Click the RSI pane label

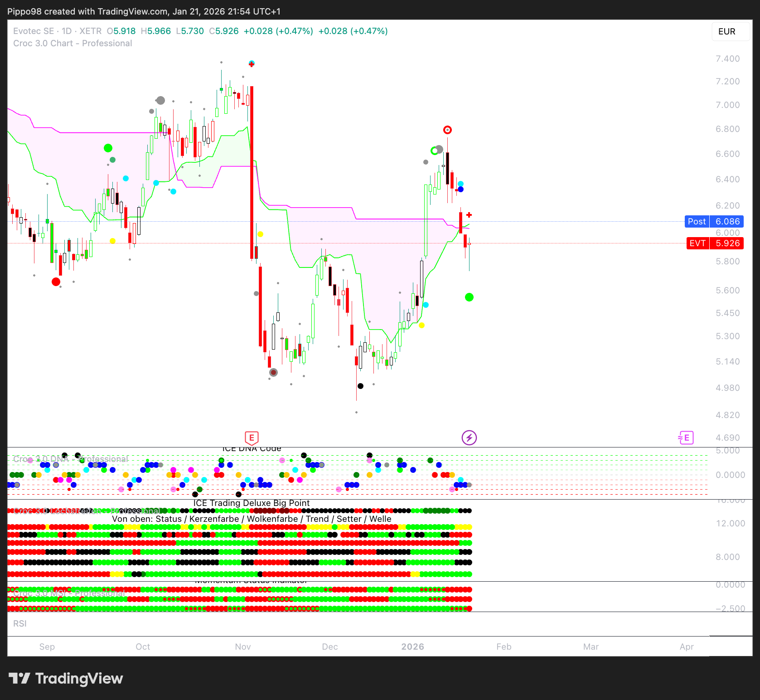pyautogui.click(x=20, y=624)
